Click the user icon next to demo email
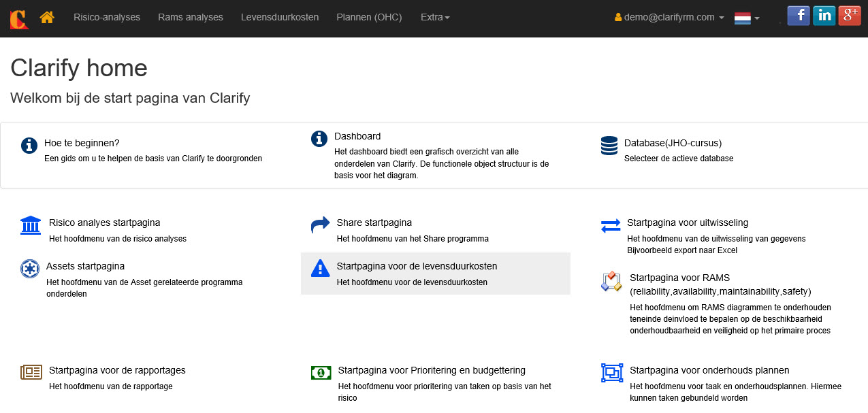Screen dimensions: 868x413 618,18
